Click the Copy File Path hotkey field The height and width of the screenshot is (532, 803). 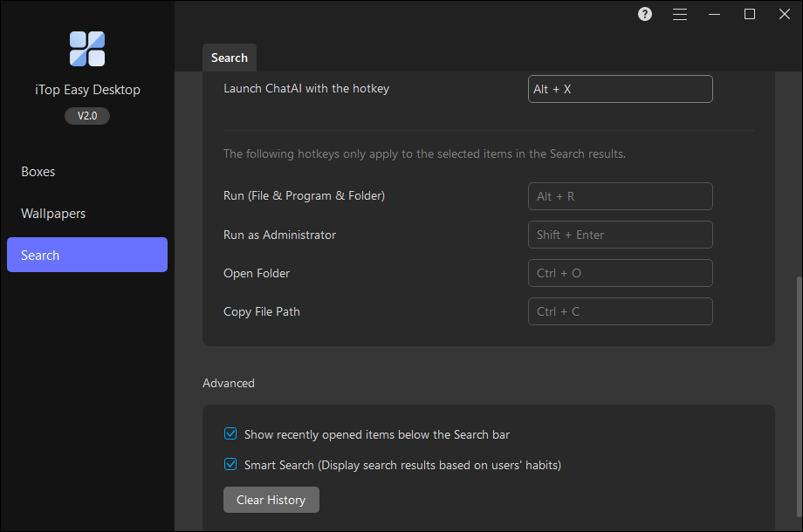point(620,311)
